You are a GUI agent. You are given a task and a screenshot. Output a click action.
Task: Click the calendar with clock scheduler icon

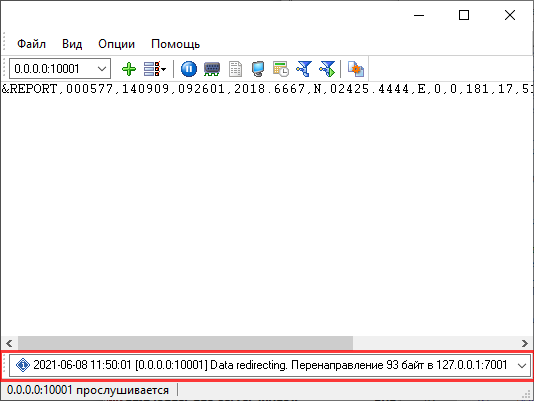point(281,69)
